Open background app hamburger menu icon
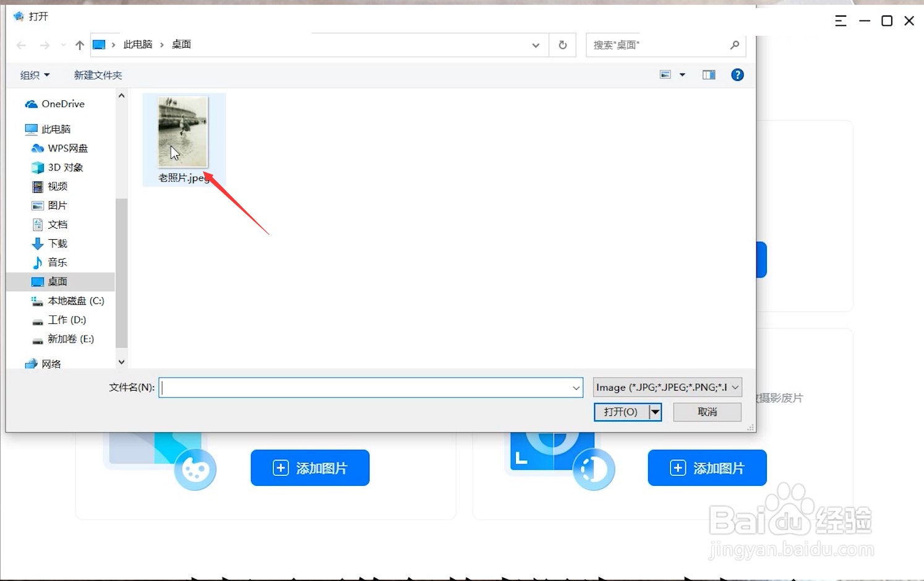 coord(841,21)
